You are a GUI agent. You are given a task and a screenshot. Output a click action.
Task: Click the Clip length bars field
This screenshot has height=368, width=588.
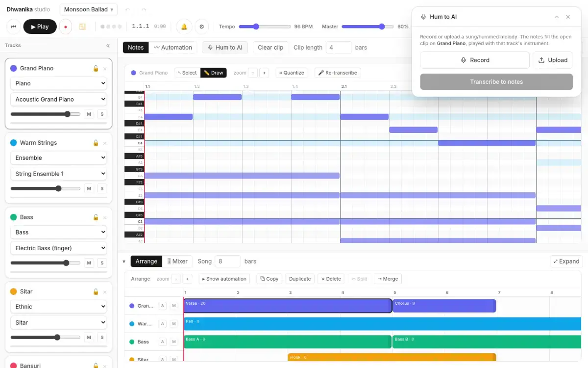point(339,48)
